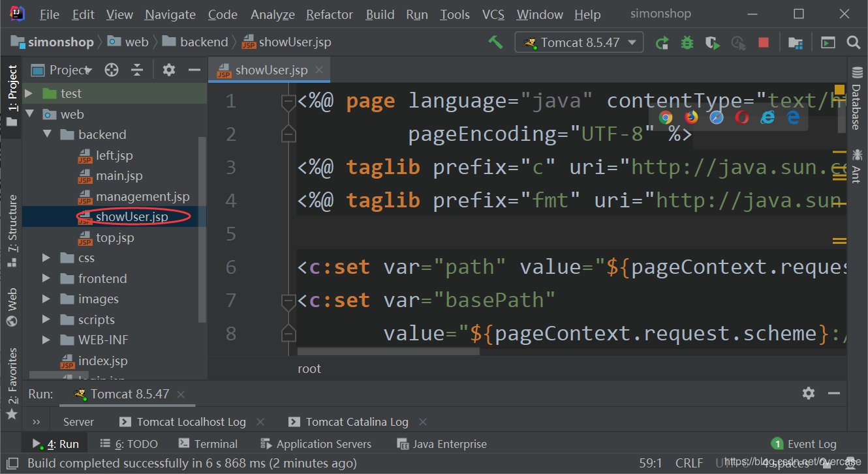The width and height of the screenshot is (868, 474).
Task: Toggle Java Enterprise tool window
Action: 442,444
